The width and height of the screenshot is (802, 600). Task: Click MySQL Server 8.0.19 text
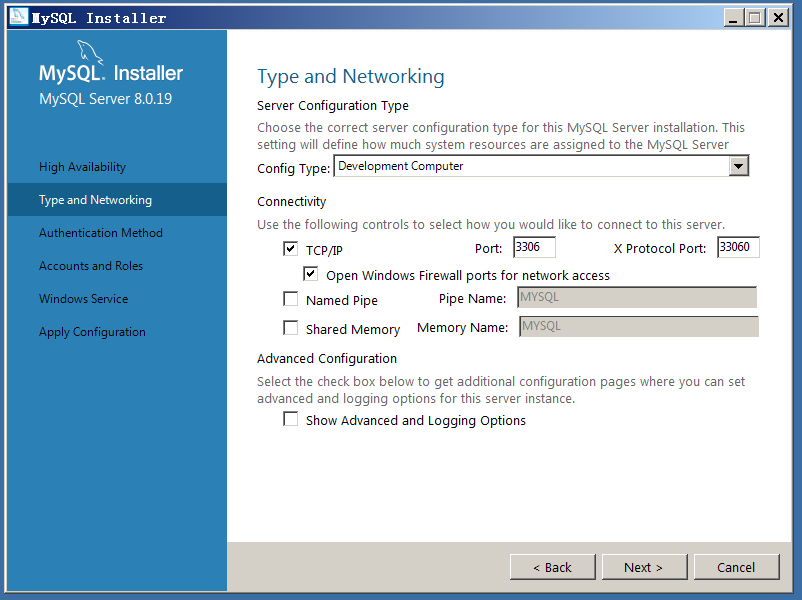(105, 99)
